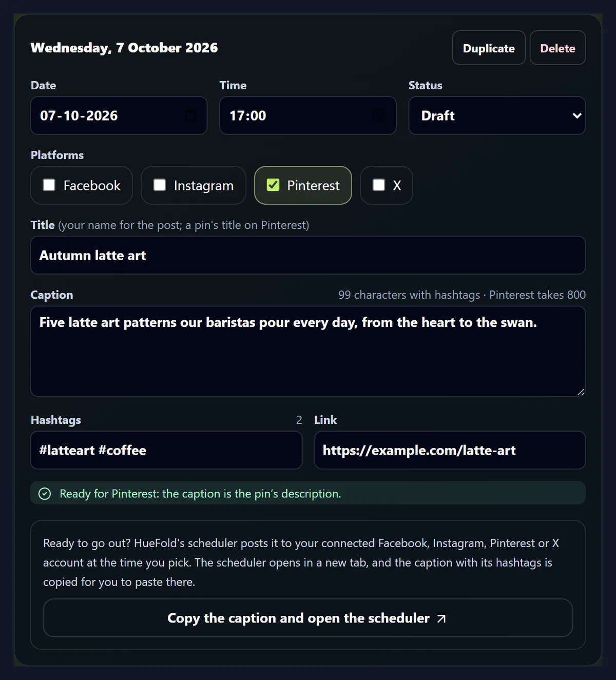Select the 07-10-2026 date text
616x680 pixels.
(x=79, y=115)
